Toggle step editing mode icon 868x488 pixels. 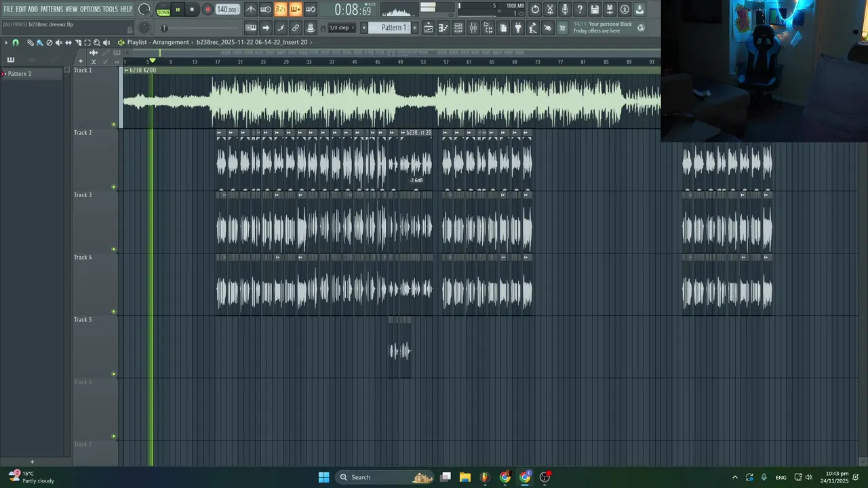click(x=280, y=28)
